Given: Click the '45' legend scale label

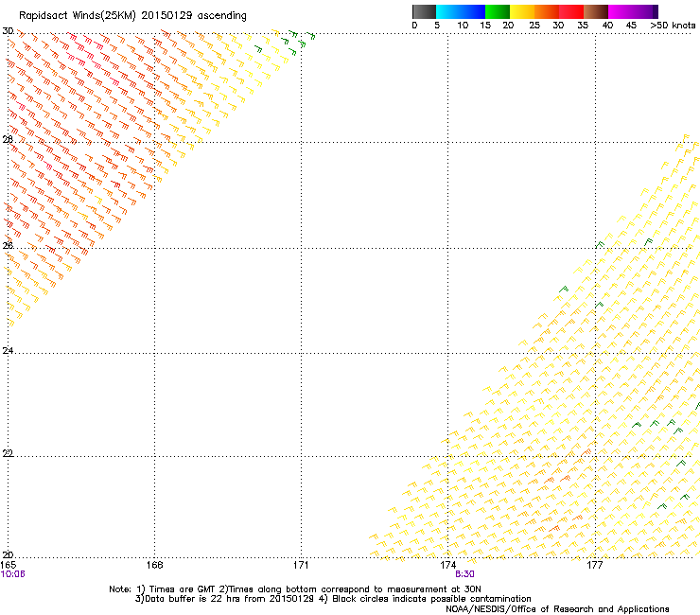Looking at the screenshot, I should click(631, 26).
